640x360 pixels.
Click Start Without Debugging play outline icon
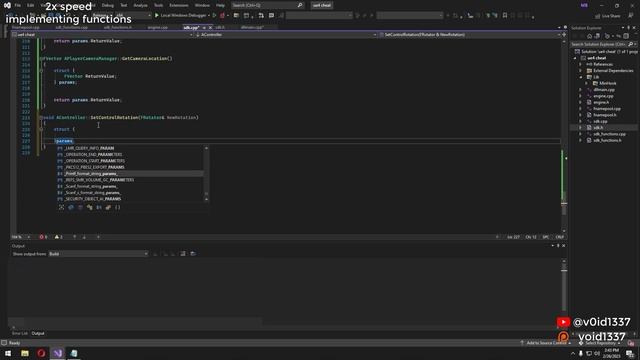coord(214,16)
